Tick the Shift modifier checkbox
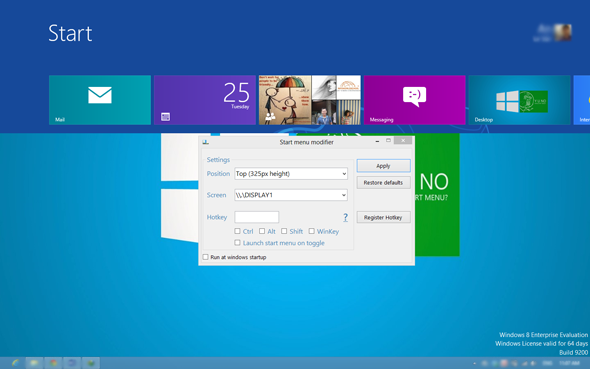Image resolution: width=590 pixels, height=369 pixels. click(284, 231)
